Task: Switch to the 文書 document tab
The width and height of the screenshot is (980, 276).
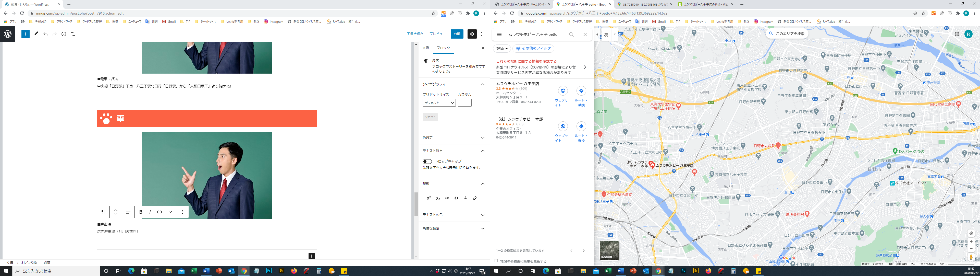Action: [426, 48]
